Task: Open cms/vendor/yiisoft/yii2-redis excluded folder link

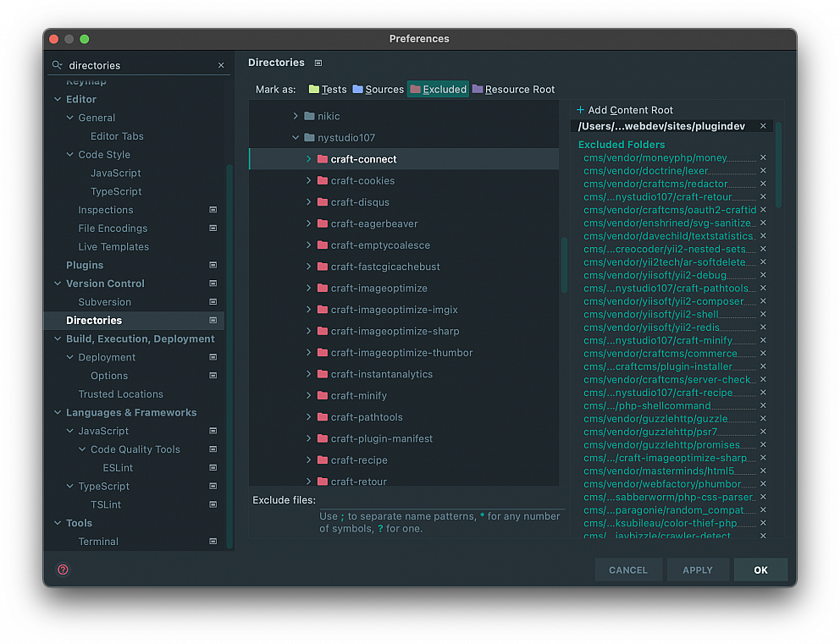Action: point(651,328)
